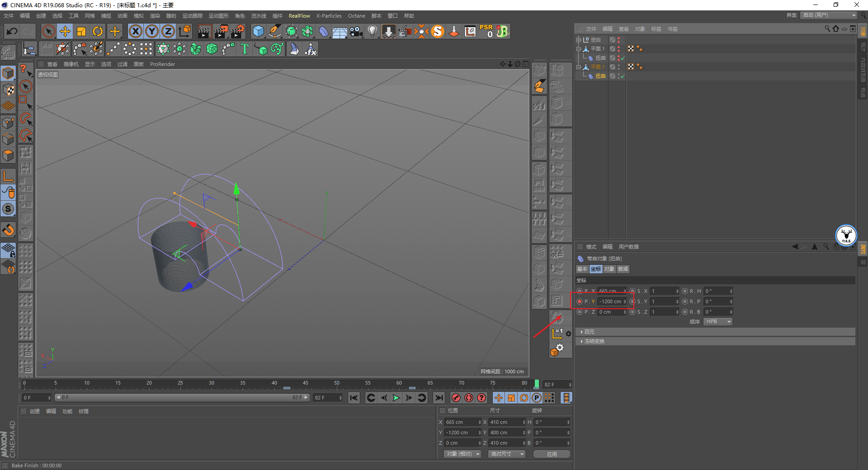Click the Undo arrow in the top toolbar
Viewport: 868px width, 470px height.
tap(12, 31)
